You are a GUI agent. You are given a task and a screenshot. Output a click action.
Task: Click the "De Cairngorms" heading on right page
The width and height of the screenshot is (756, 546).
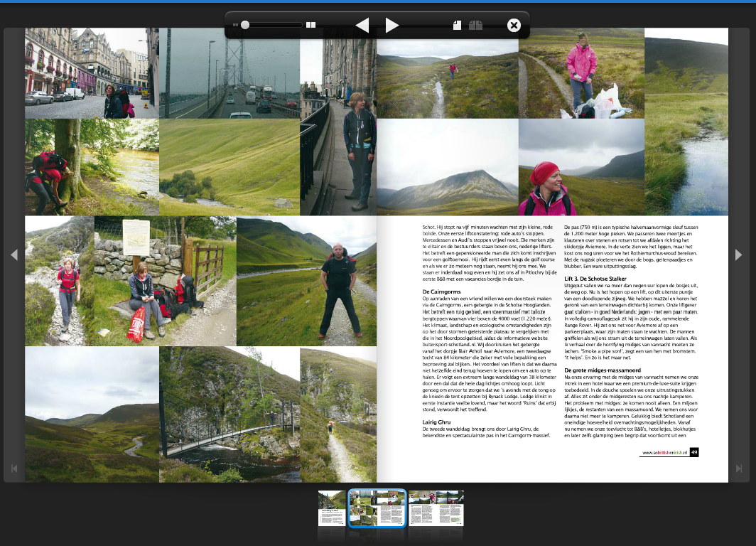[x=442, y=291]
